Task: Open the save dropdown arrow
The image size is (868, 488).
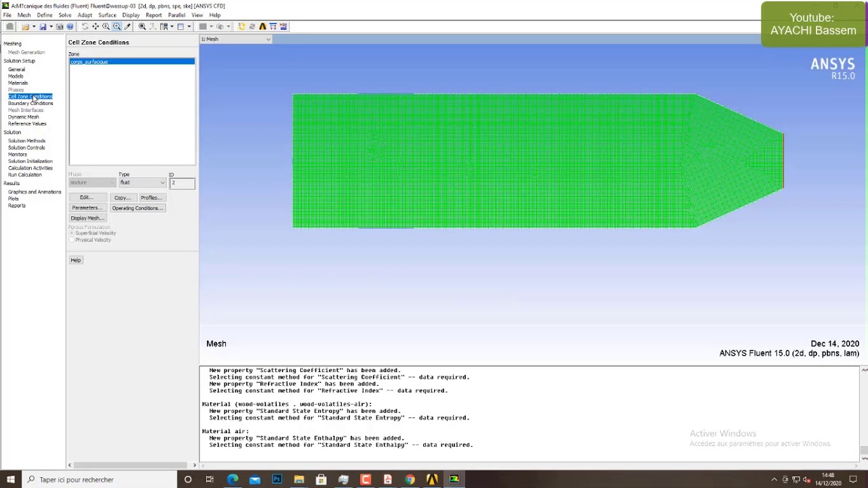Action: (51, 26)
